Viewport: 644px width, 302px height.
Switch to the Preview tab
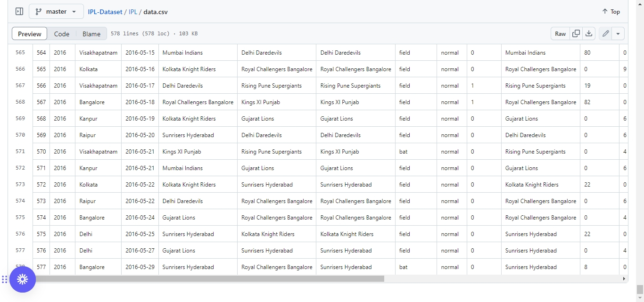point(30,34)
